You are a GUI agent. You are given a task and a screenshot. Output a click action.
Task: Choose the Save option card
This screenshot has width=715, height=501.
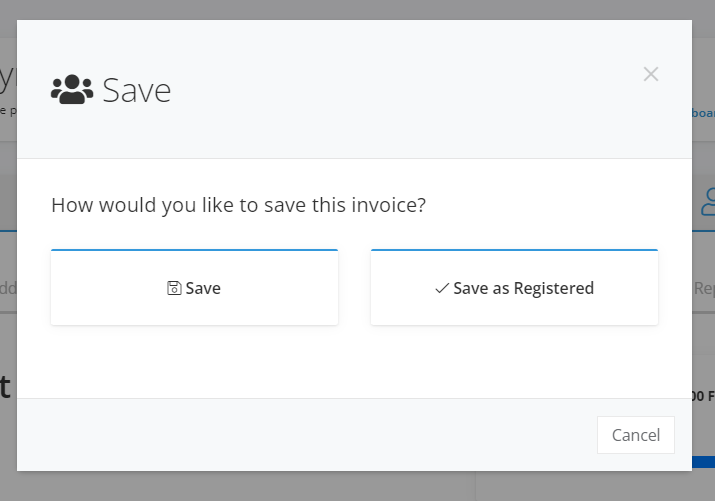[194, 287]
